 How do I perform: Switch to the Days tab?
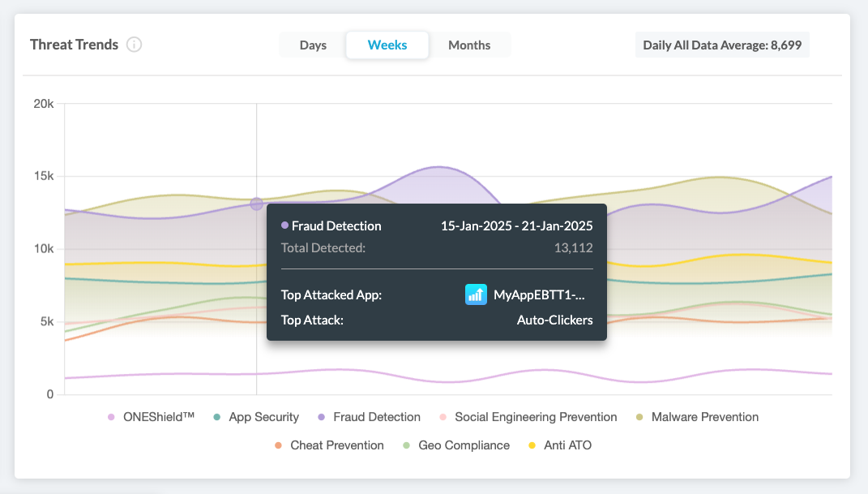tap(313, 45)
